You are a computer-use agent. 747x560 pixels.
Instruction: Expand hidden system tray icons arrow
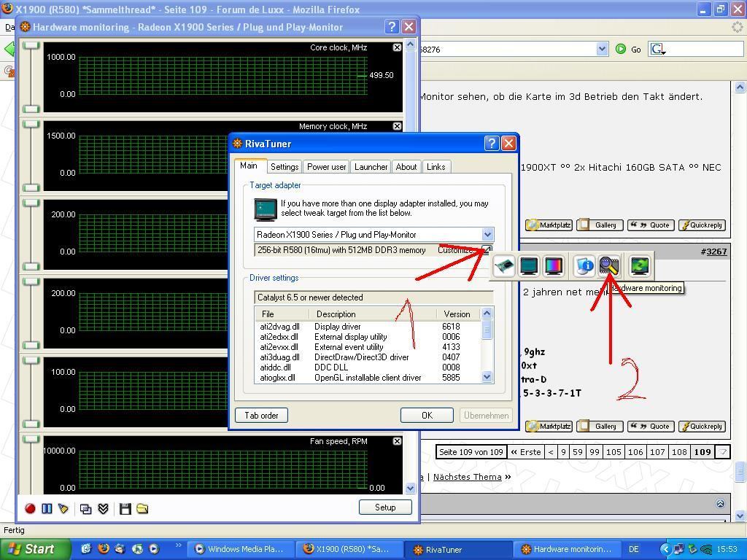pyautogui.click(x=665, y=549)
